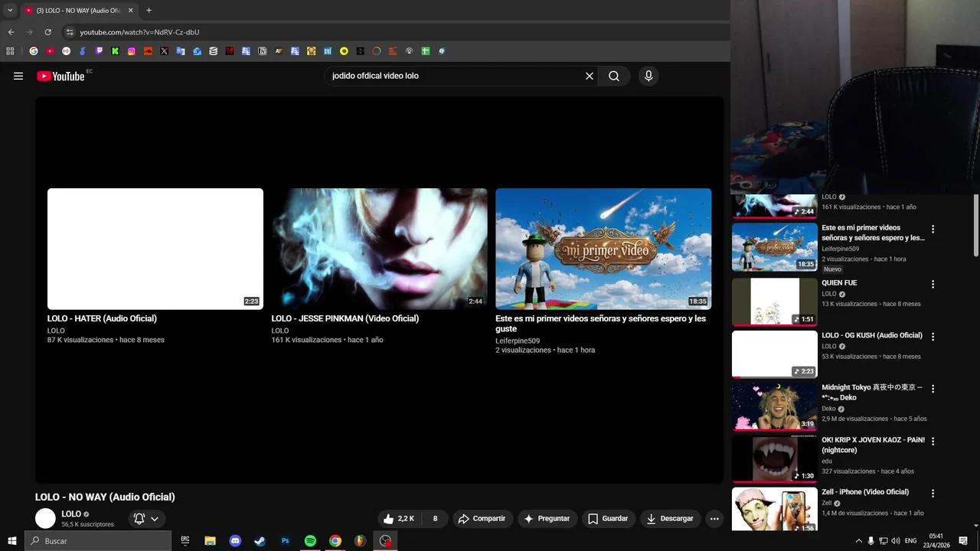Open the YouTube bookmark in bookmarks bar
Image resolution: width=980 pixels, height=551 pixels.
pyautogui.click(x=50, y=51)
